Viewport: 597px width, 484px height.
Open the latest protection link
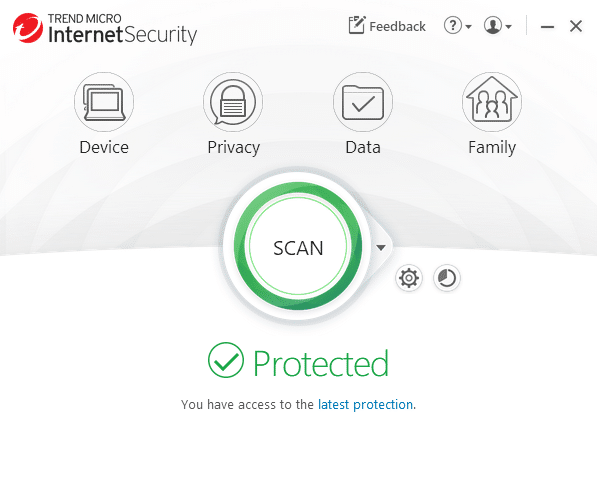365,404
